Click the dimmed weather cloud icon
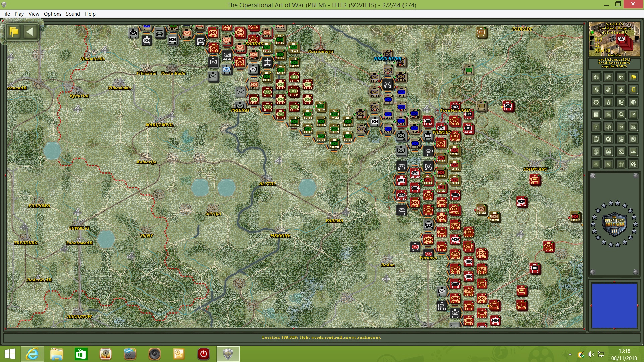Image resolution: width=644 pixels, height=362 pixels. pyautogui.click(x=608, y=115)
